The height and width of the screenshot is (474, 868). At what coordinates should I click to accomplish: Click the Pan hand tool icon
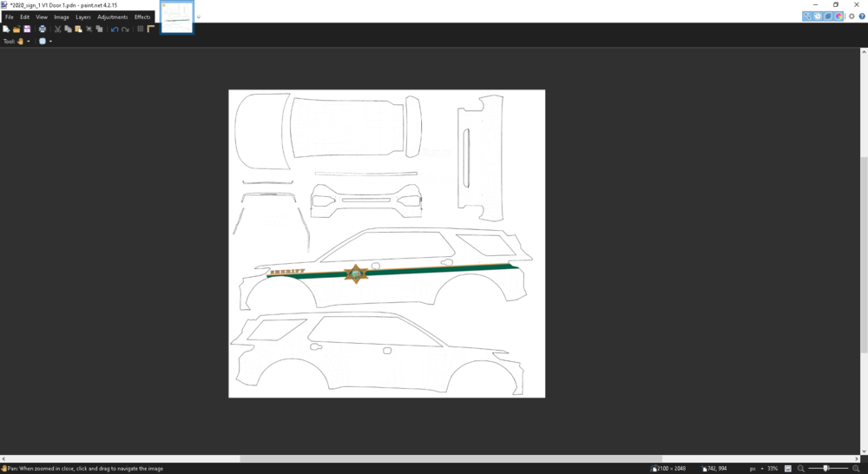[21, 41]
